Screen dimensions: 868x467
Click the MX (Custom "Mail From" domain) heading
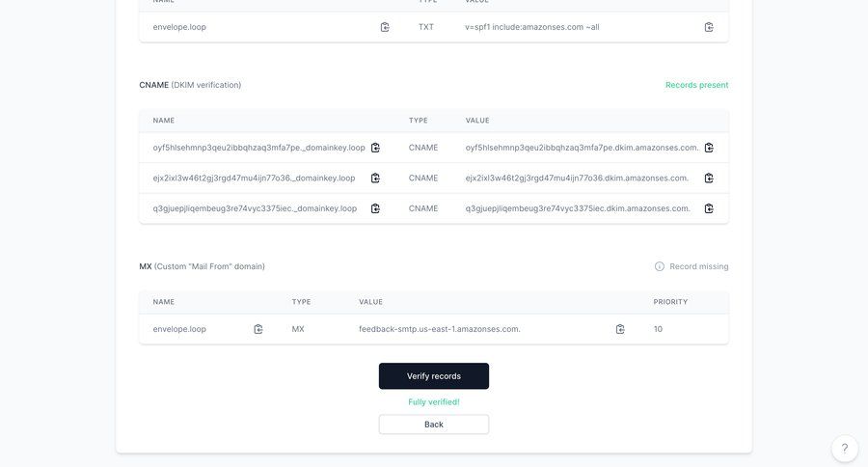[x=203, y=266]
